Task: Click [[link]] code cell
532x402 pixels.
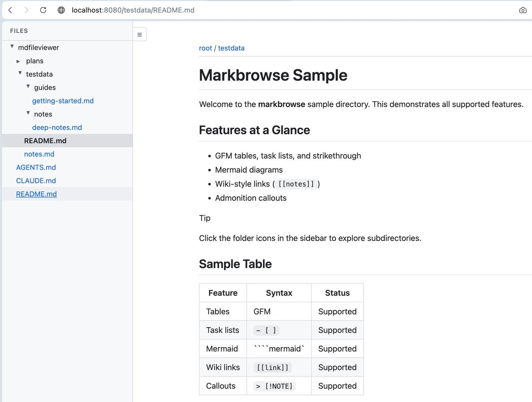Action: coord(273,367)
